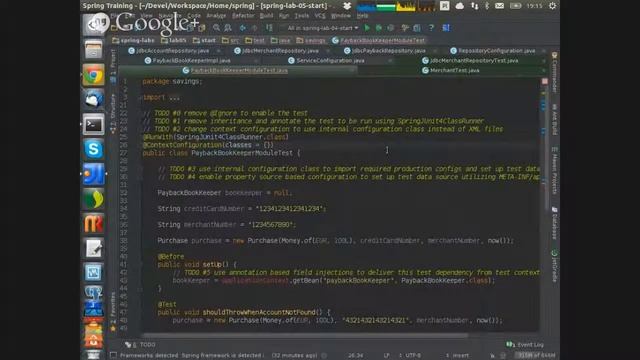Viewport: 640px width, 360px height.
Task: Navigate Back with the left arrow toolbar icon
Action: (x=243, y=28)
